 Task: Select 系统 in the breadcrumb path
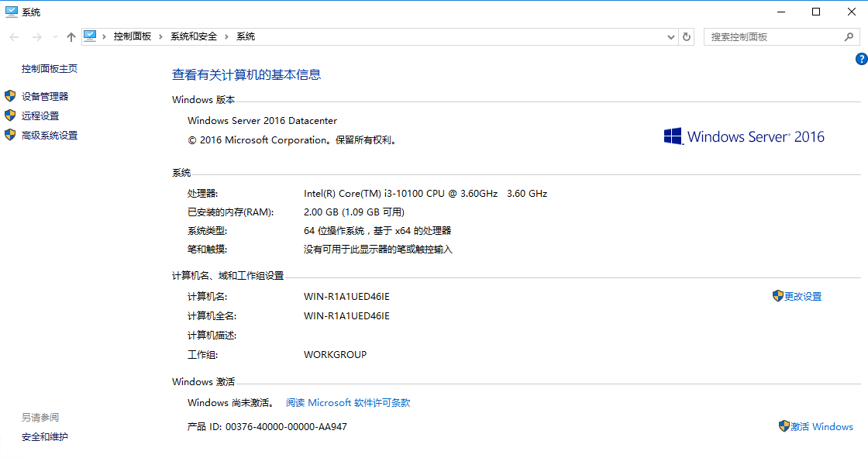246,36
